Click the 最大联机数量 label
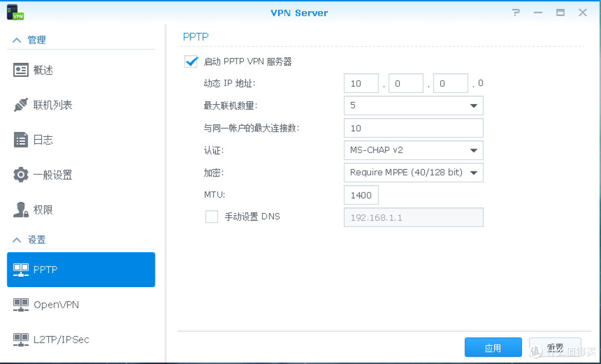 coord(230,105)
